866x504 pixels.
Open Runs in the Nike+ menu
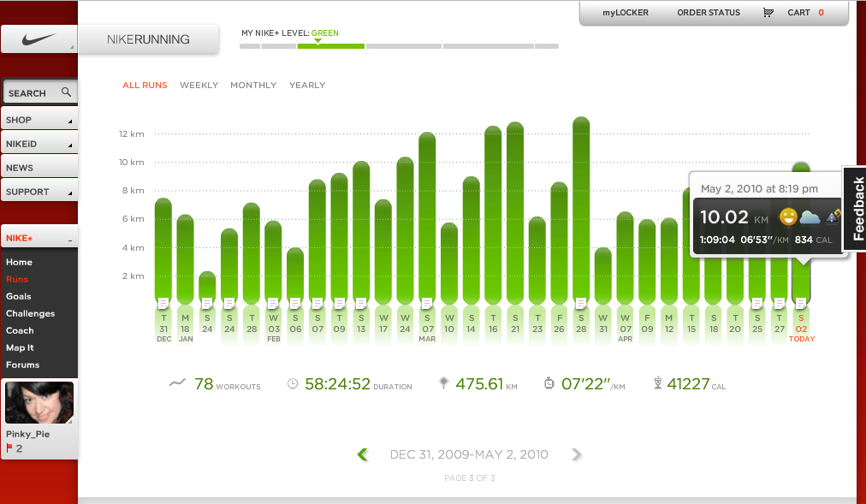(x=17, y=279)
